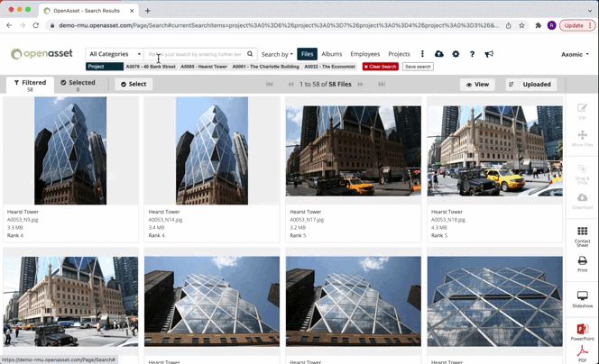Viewport: 599px width, 364px height.
Task: Click the Save search button
Action: (418, 67)
